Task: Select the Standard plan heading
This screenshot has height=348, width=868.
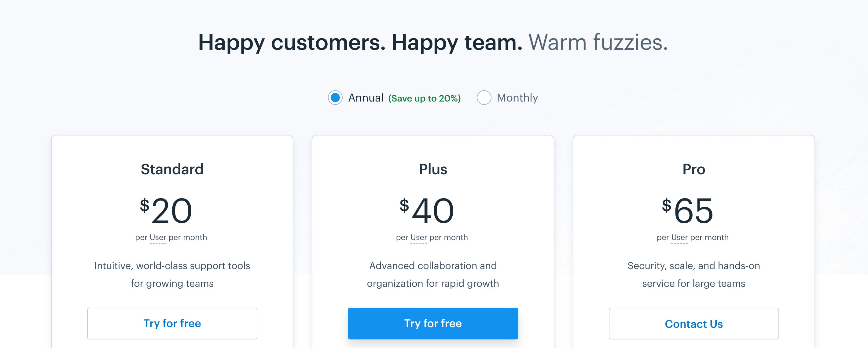Action: point(172,169)
